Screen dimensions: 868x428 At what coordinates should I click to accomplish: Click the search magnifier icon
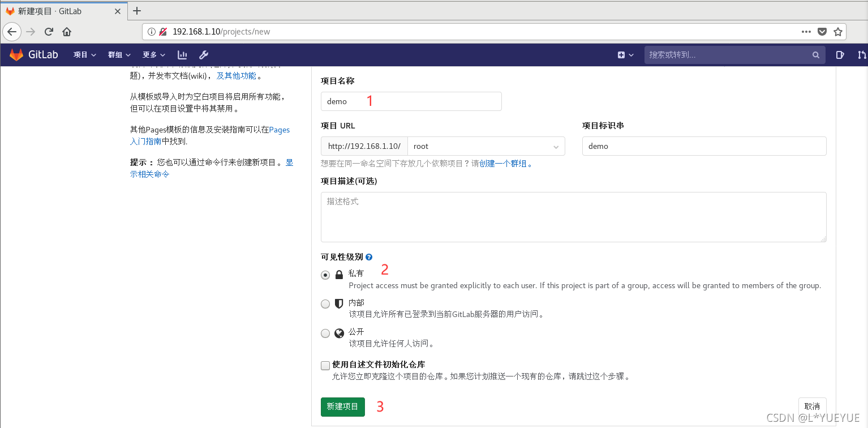coord(815,55)
